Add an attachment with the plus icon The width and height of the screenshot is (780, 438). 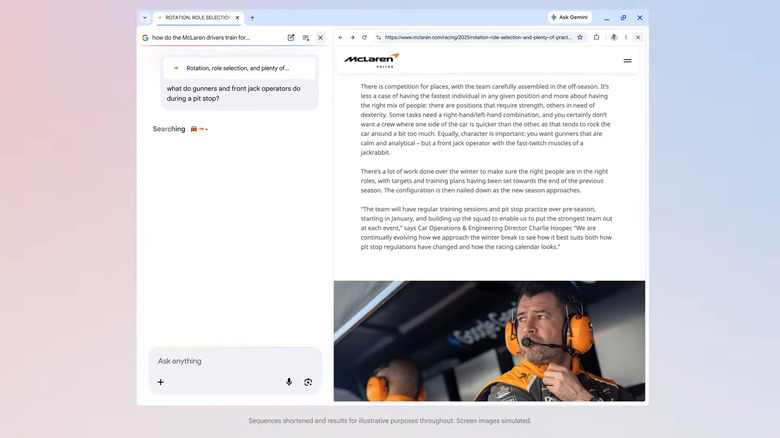pos(161,382)
